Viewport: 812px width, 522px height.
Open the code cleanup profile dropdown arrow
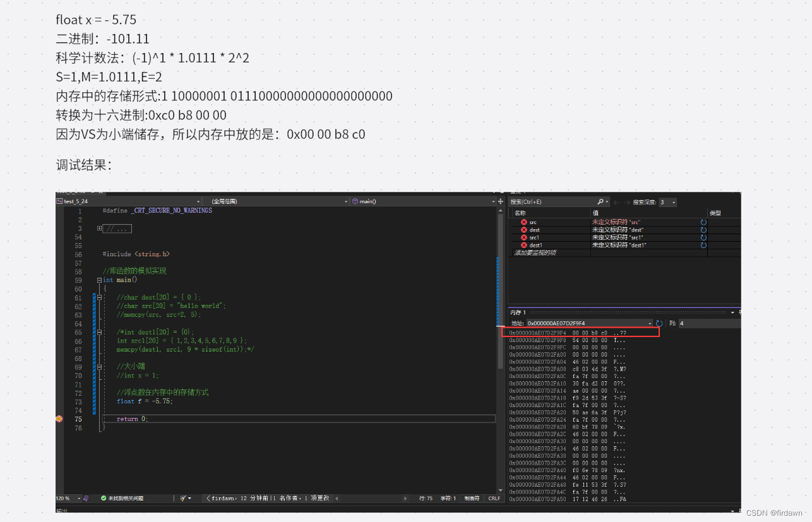click(189, 498)
